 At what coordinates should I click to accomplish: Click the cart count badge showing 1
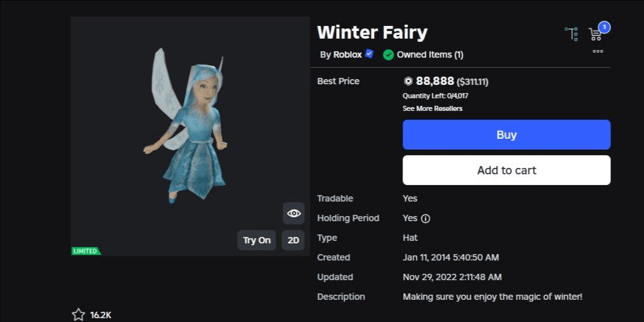604,27
